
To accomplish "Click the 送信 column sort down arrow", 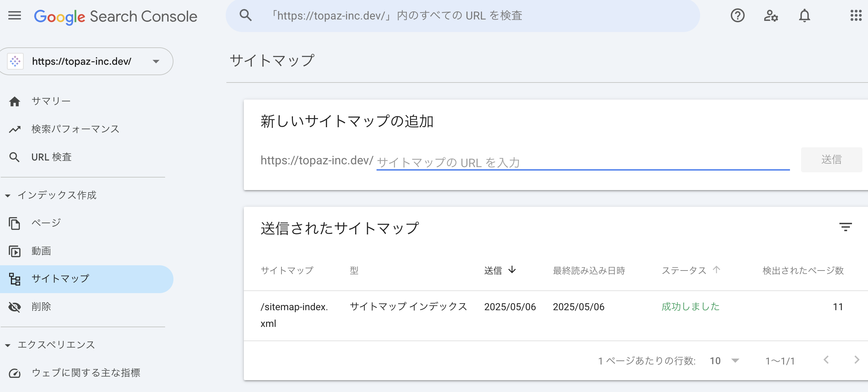I will [512, 270].
